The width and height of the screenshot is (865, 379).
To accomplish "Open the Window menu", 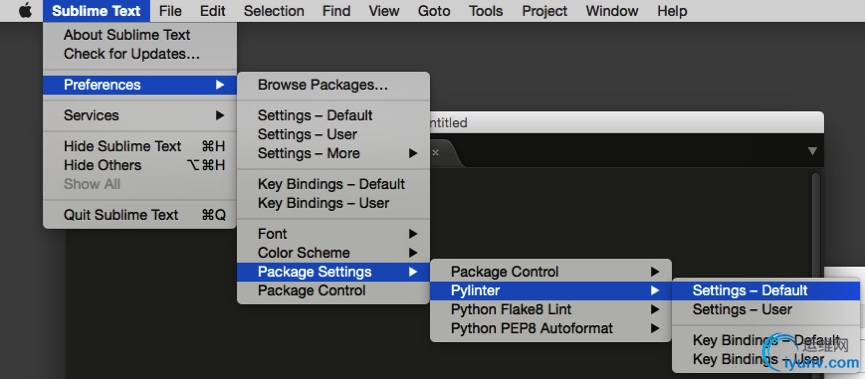I will pos(612,10).
